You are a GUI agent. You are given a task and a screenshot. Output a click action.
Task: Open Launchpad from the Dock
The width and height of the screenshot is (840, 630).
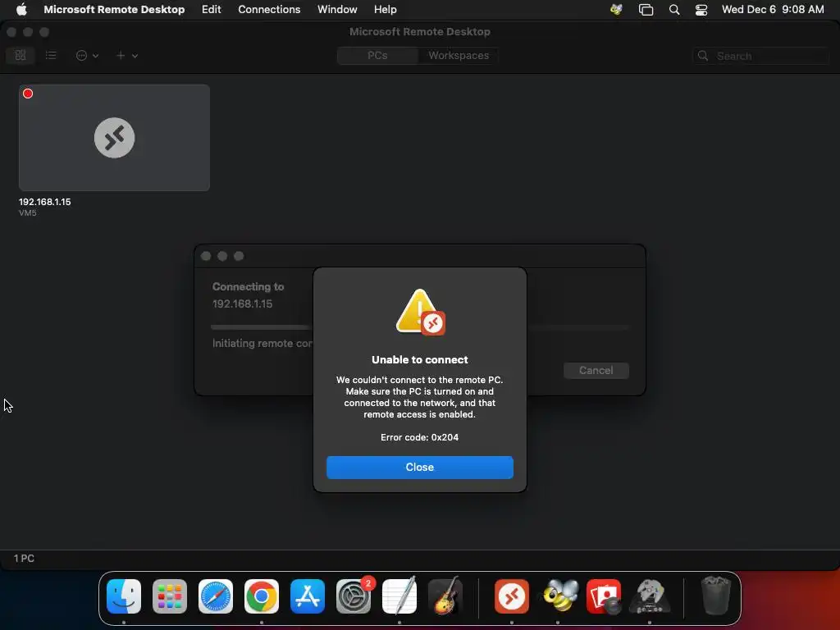click(x=170, y=596)
